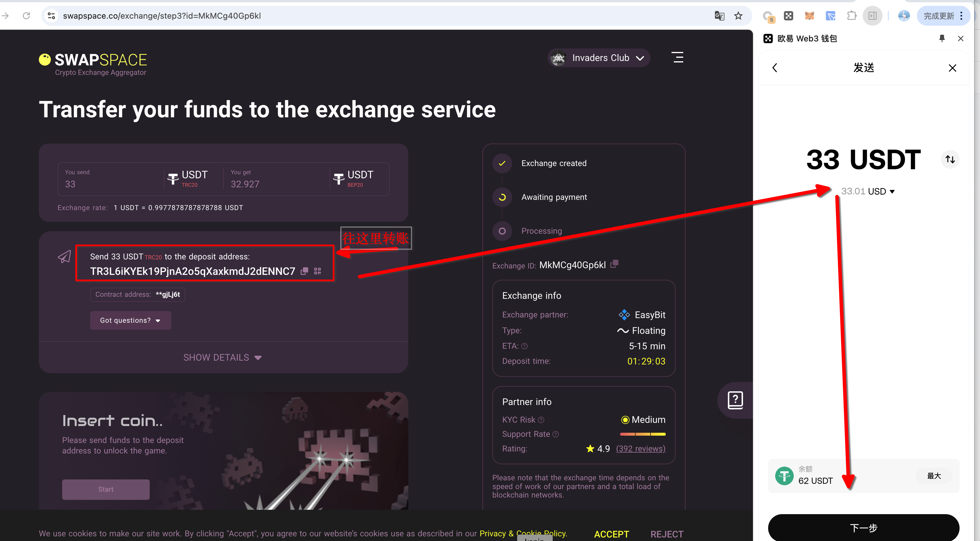Toggle the browser side panel button
The width and height of the screenshot is (980, 541).
click(872, 15)
